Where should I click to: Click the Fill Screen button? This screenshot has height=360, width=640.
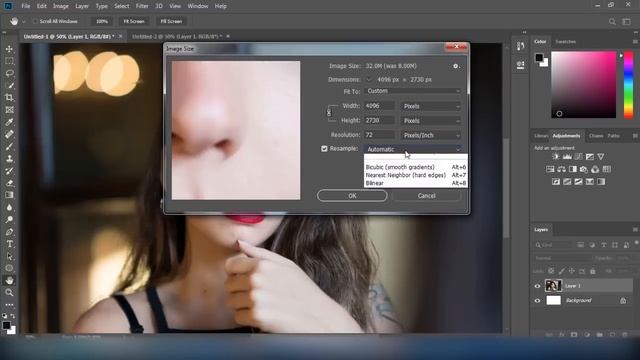click(171, 21)
